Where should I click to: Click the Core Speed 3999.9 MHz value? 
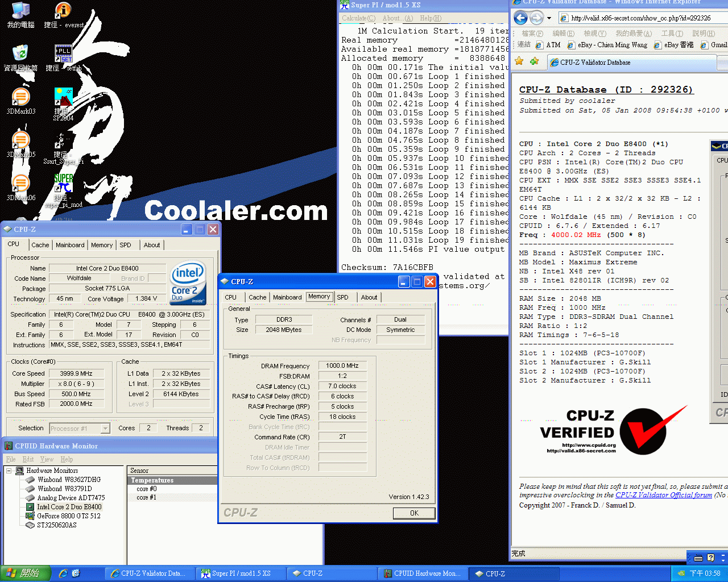click(x=76, y=373)
